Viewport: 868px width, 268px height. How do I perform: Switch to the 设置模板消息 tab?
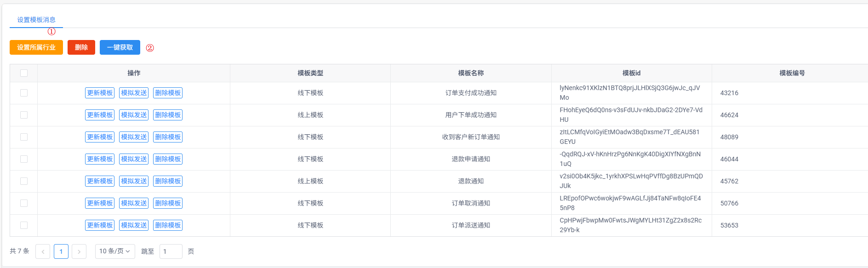click(x=36, y=20)
